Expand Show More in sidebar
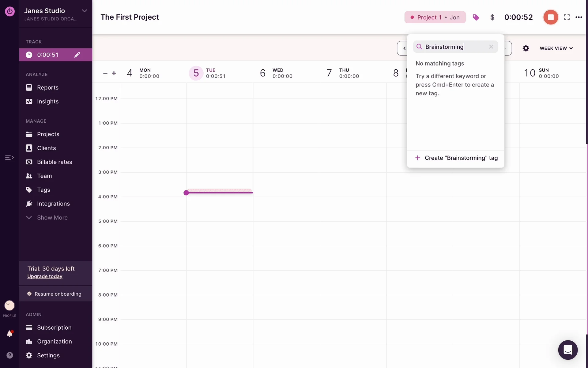The image size is (588, 368). pos(52,217)
